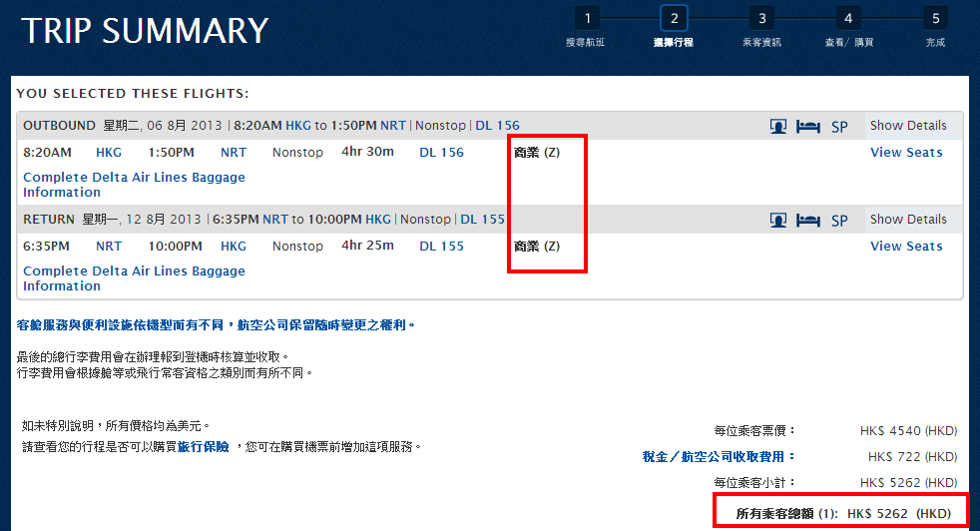The height and width of the screenshot is (531, 980).
Task: Jump to step 3 passenger information
Action: (x=761, y=18)
